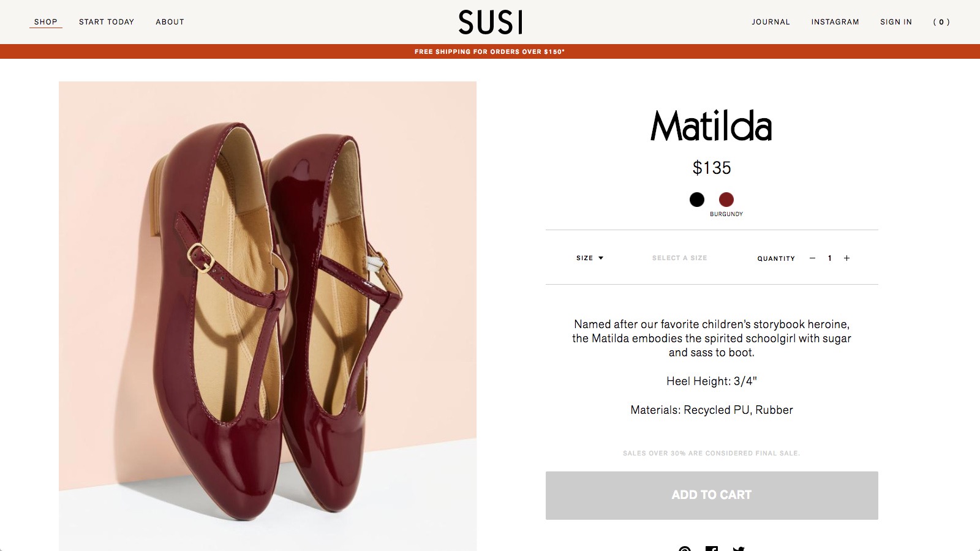Share the product on Pinterest
The image size is (980, 551).
coord(684,549)
